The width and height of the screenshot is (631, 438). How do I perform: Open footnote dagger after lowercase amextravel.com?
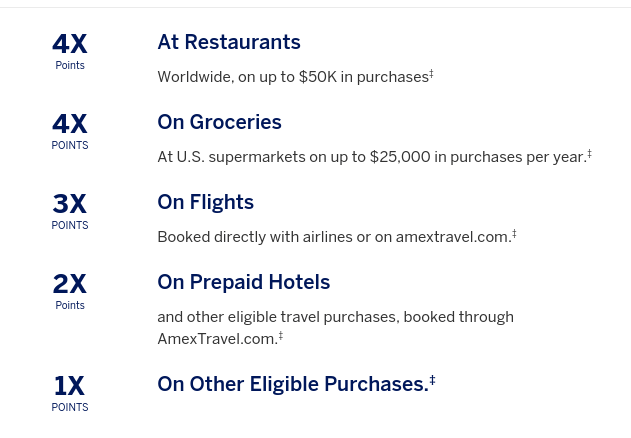tap(514, 233)
